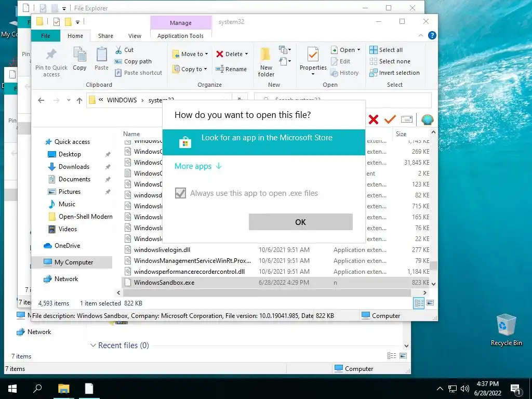The image size is (532, 399).
Task: Open the File tab
Action: coord(46,36)
